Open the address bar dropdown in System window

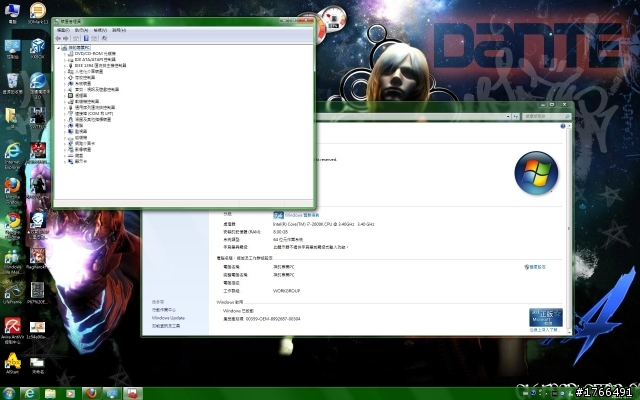coord(508,117)
